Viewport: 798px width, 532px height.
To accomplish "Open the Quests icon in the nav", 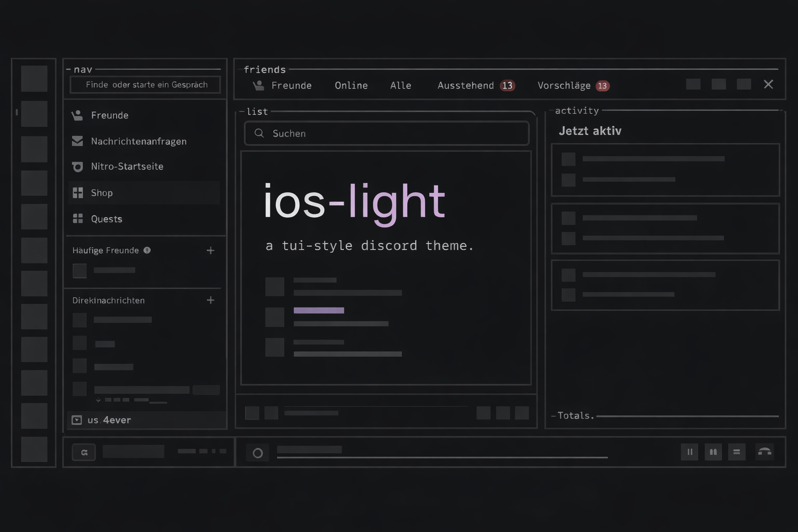I will (x=78, y=219).
